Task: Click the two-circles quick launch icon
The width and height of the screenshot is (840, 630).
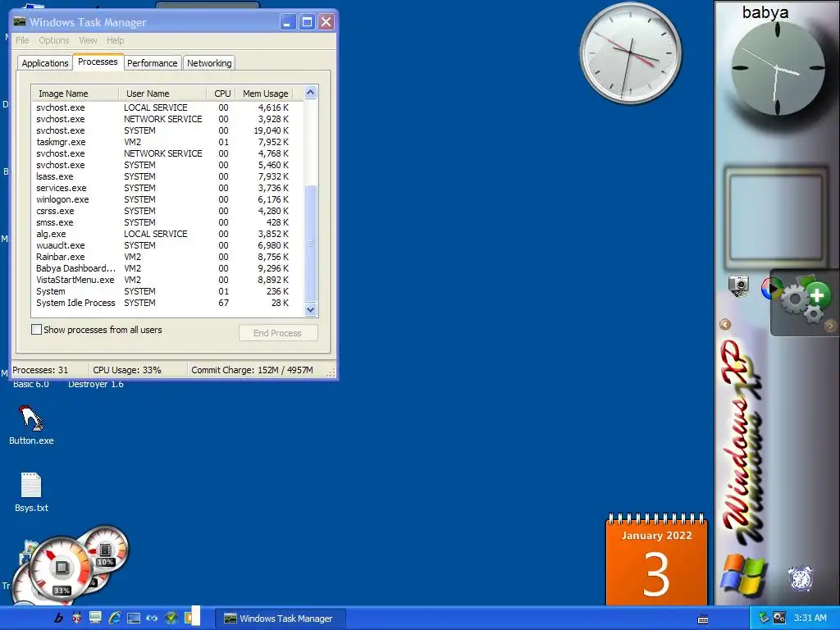Action: coord(152,619)
